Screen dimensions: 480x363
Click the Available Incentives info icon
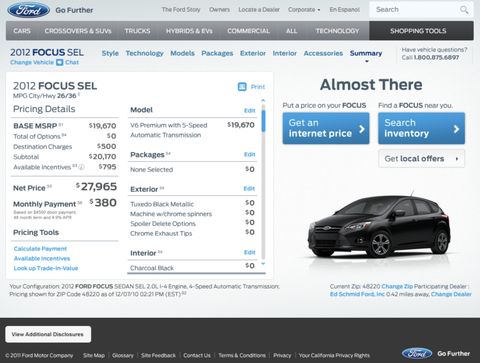click(81, 167)
